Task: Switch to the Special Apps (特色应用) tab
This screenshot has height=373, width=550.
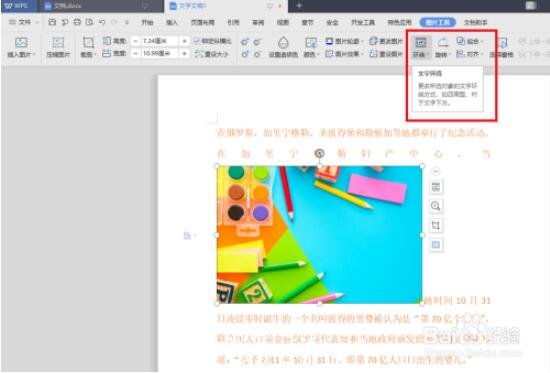Action: (399, 22)
